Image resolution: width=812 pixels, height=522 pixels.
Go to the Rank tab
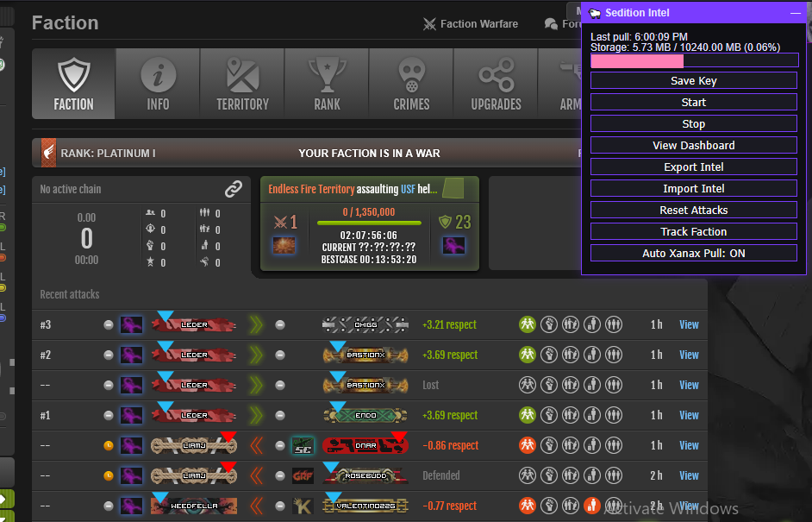click(x=327, y=84)
